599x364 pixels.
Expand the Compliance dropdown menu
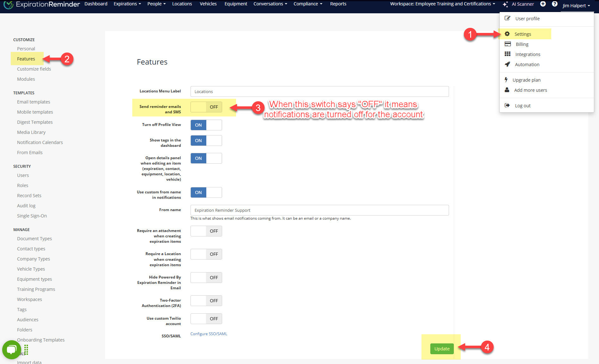pos(308,4)
